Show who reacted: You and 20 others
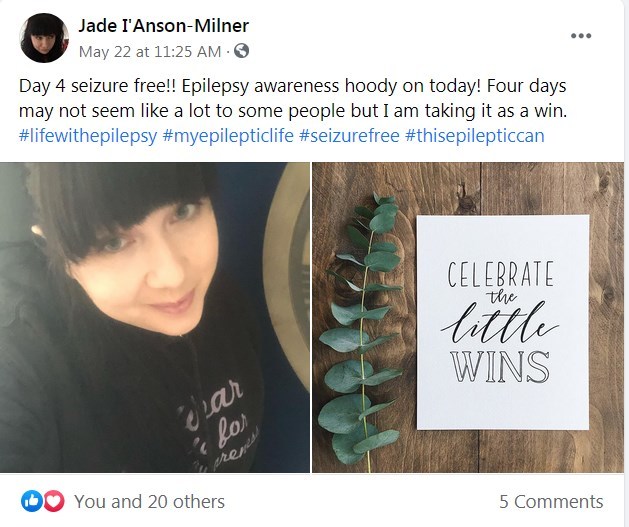This screenshot has height=527, width=629. [149, 502]
